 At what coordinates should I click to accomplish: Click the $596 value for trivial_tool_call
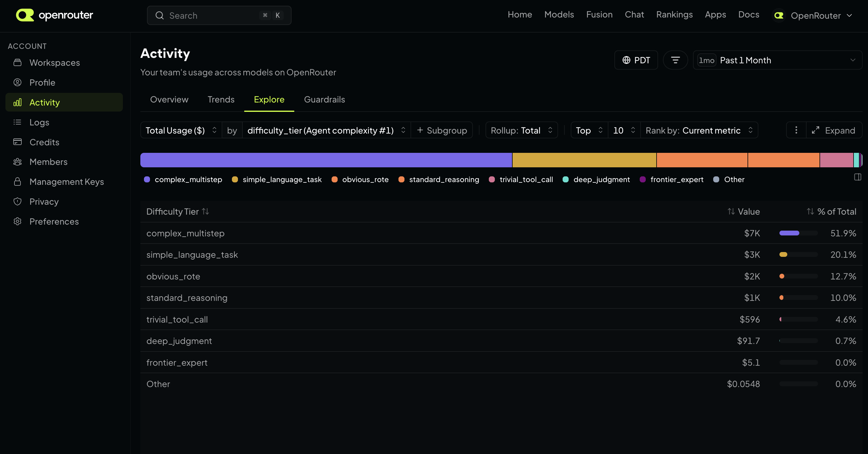pyautogui.click(x=749, y=320)
